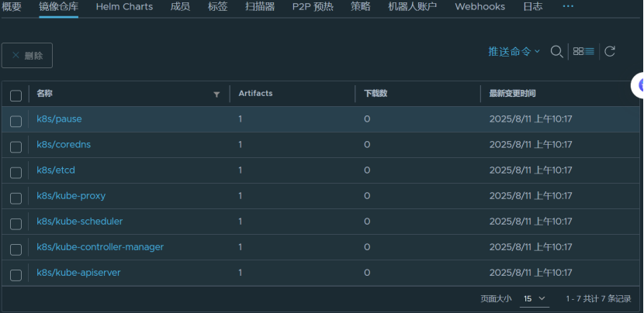Check the k8s/kube-proxy row checkbox
This screenshot has height=313, width=644.
click(16, 198)
